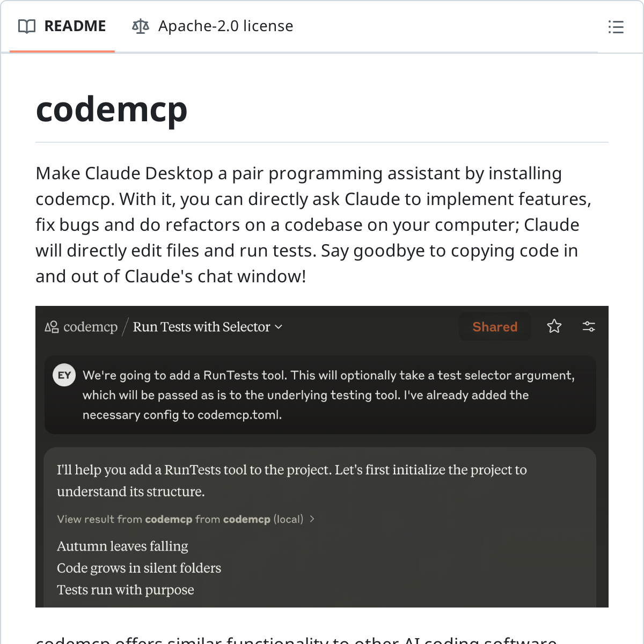Click the scales icon beside Apache-2.0 license
The width and height of the screenshot is (644, 644).
point(141,26)
